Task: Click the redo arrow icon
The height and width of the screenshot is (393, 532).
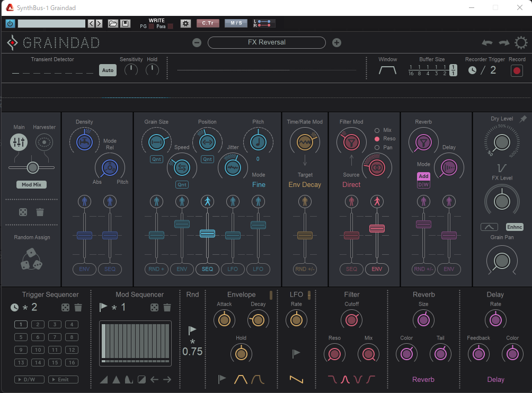Action: [x=504, y=43]
